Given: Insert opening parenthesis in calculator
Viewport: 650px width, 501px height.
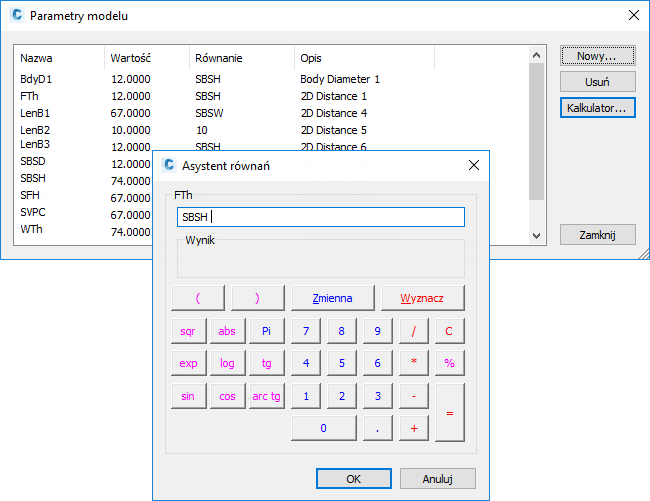Looking at the screenshot, I should coord(198,298).
